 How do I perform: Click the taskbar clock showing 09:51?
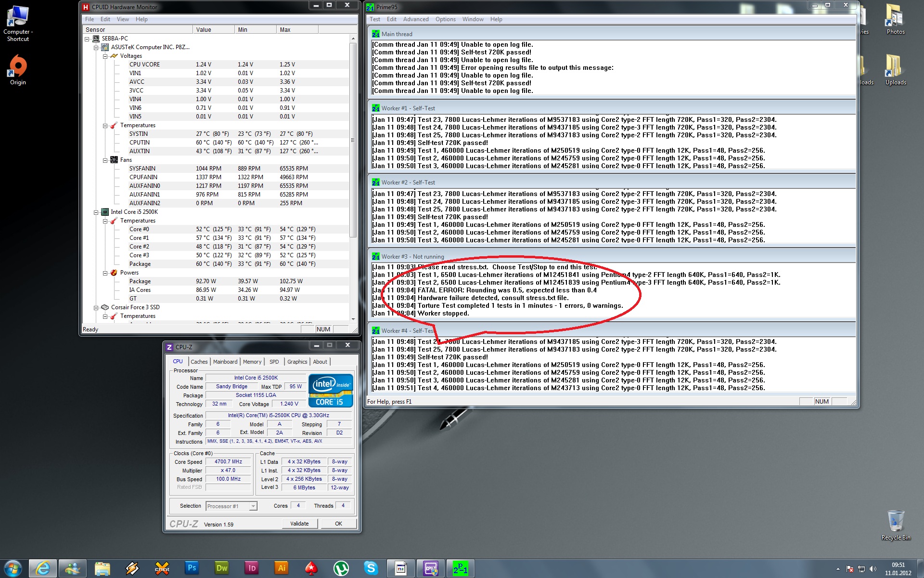898,569
